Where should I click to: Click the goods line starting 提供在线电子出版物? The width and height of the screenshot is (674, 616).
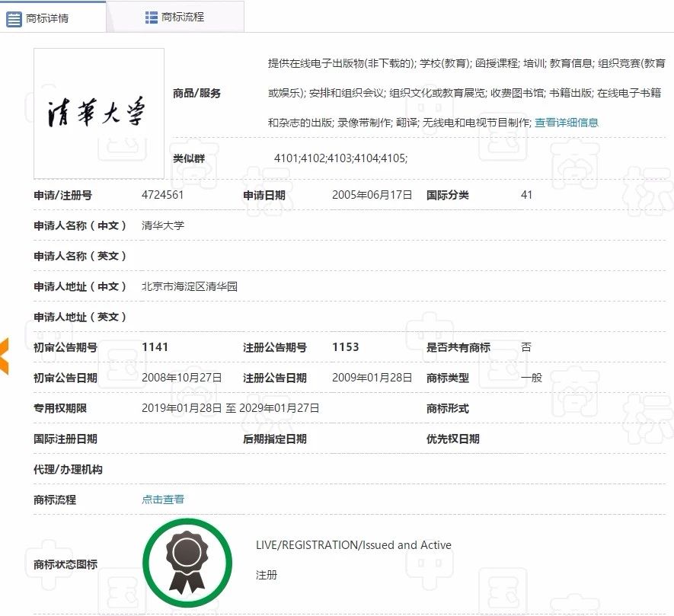click(466, 63)
